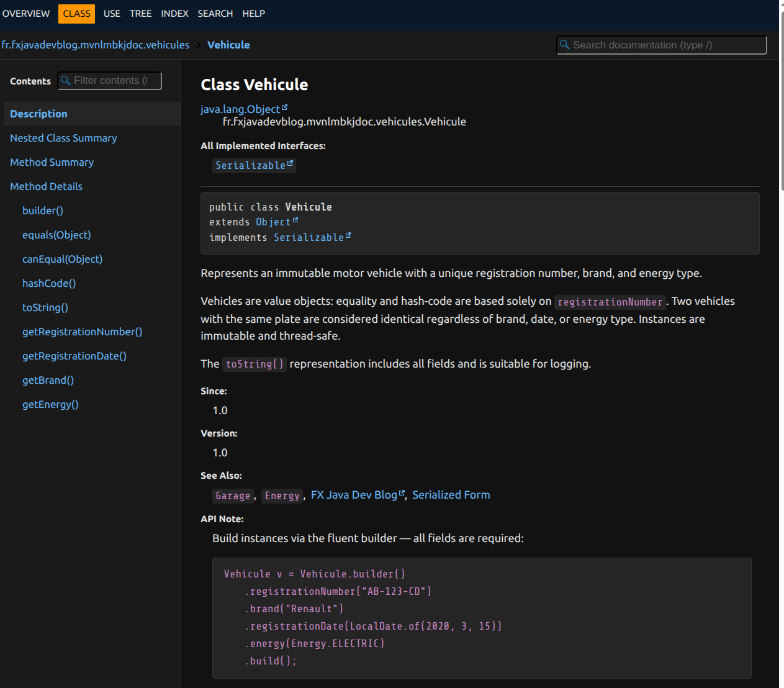
Task: Open the Energy See Also link
Action: [282, 496]
